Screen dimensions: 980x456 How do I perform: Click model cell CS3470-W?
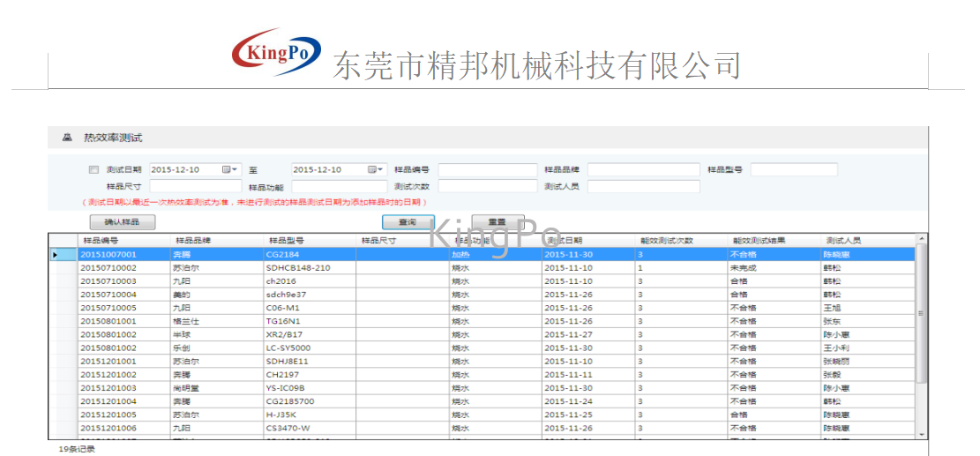click(310, 428)
